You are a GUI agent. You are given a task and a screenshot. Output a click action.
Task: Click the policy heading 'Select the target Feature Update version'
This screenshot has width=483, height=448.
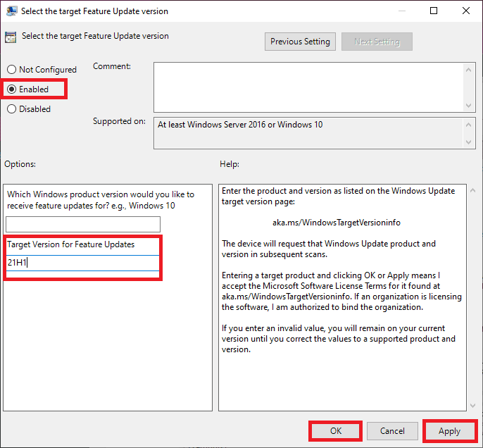point(95,36)
